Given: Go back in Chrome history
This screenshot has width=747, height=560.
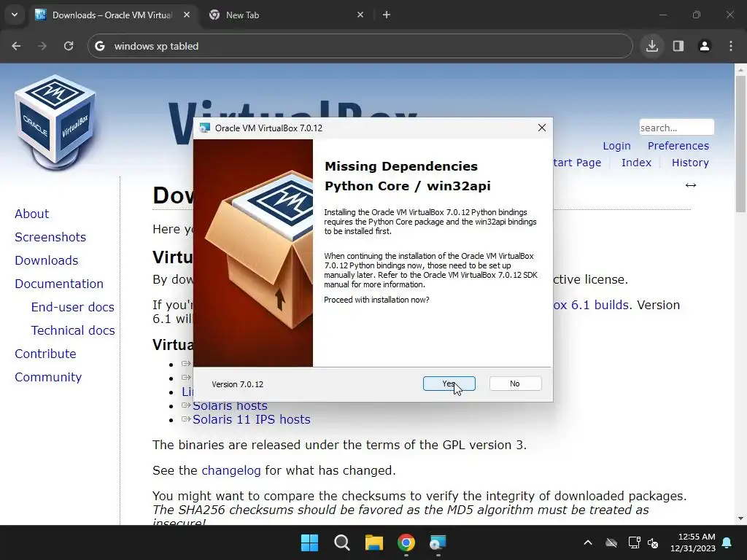Looking at the screenshot, I should tap(16, 46).
